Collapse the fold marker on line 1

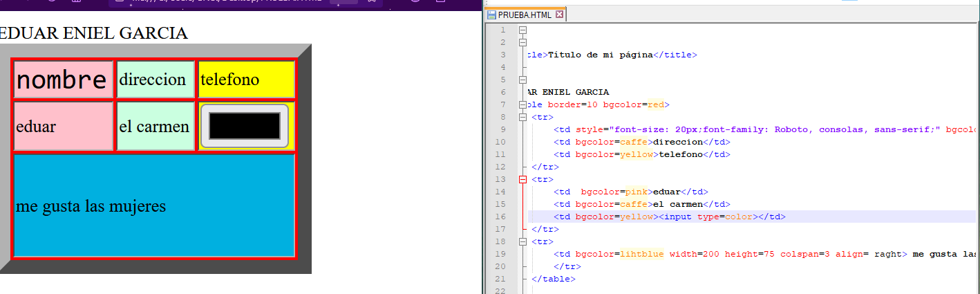click(x=522, y=30)
